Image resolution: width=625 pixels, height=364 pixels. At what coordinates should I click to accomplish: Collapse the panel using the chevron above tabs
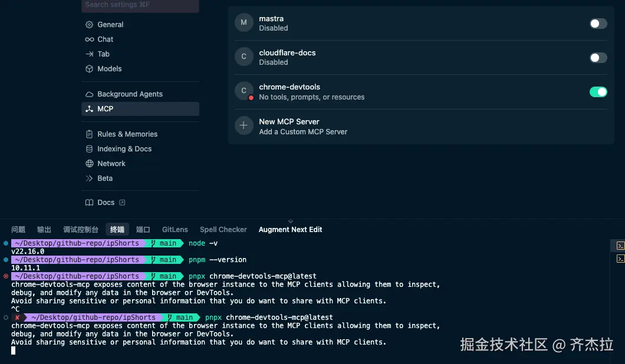pos(291,221)
